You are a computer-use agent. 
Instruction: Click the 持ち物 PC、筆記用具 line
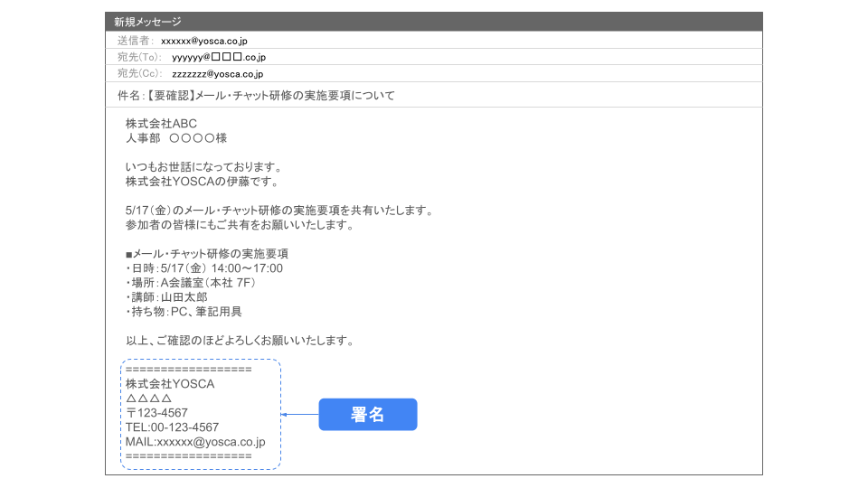pyautogui.click(x=184, y=312)
